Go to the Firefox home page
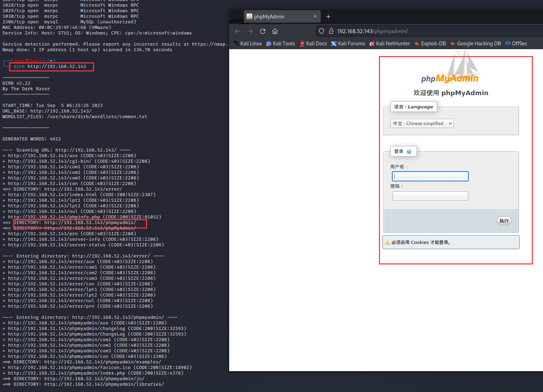 pyautogui.click(x=275, y=31)
